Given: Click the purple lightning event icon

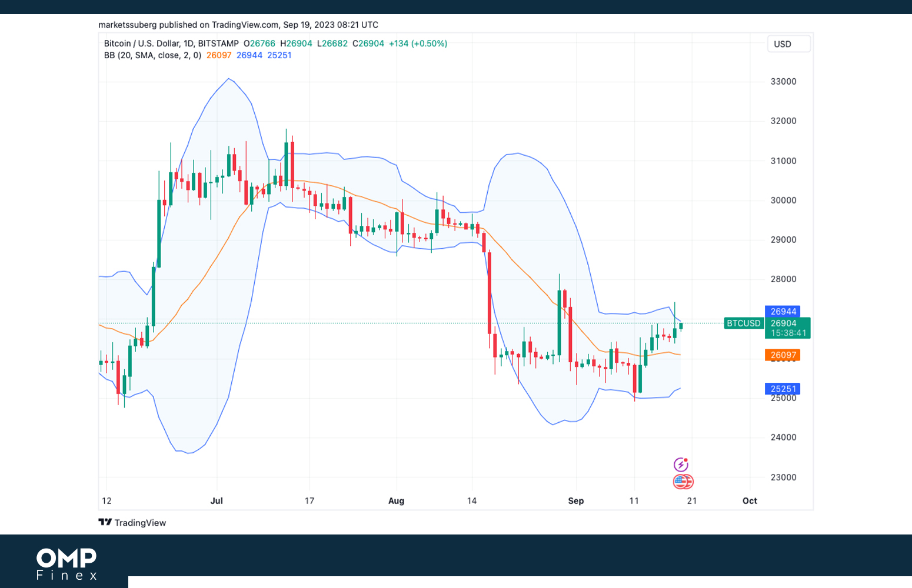Looking at the screenshot, I should click(x=681, y=465).
